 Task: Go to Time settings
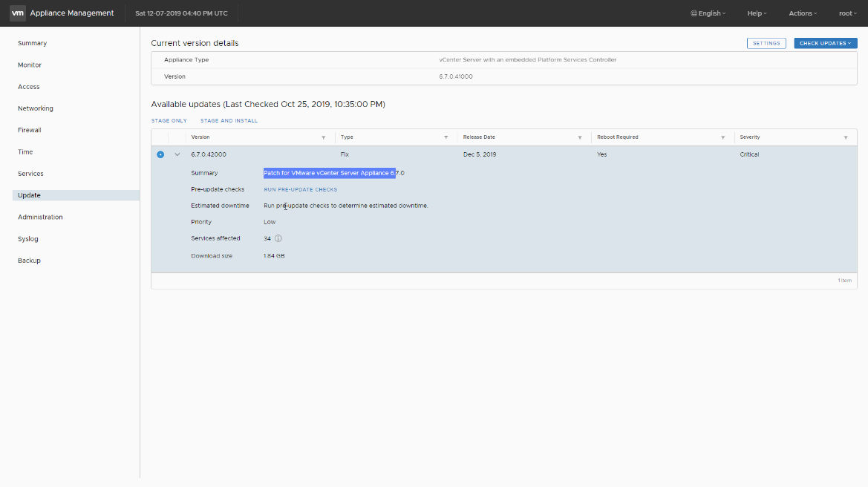(25, 151)
